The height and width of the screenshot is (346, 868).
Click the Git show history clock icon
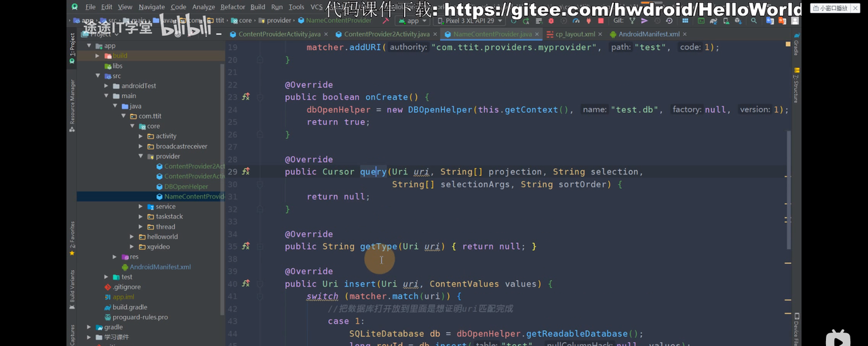[x=657, y=20]
